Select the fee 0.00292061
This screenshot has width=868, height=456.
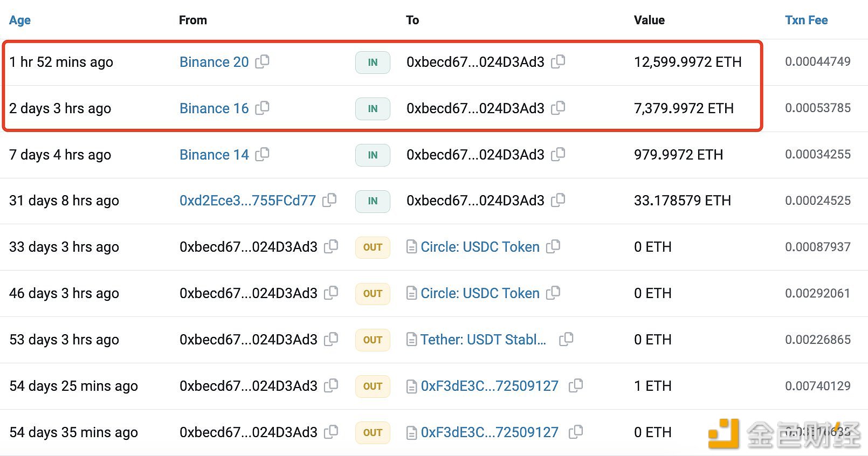[x=818, y=293]
